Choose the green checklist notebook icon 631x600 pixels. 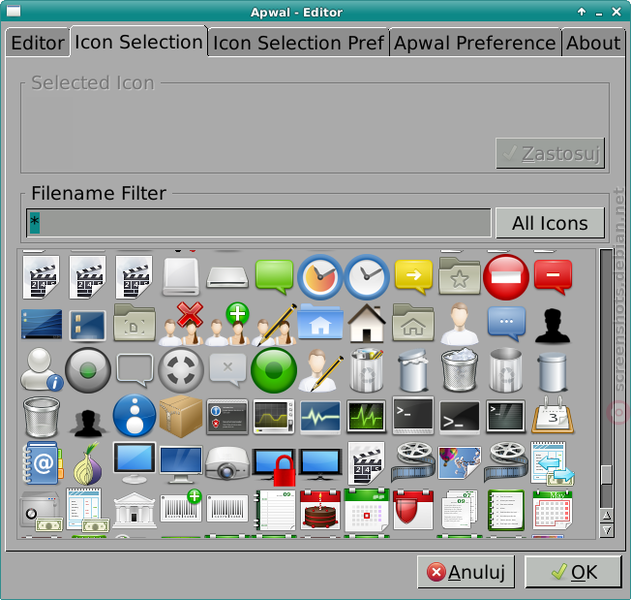tap(506, 510)
